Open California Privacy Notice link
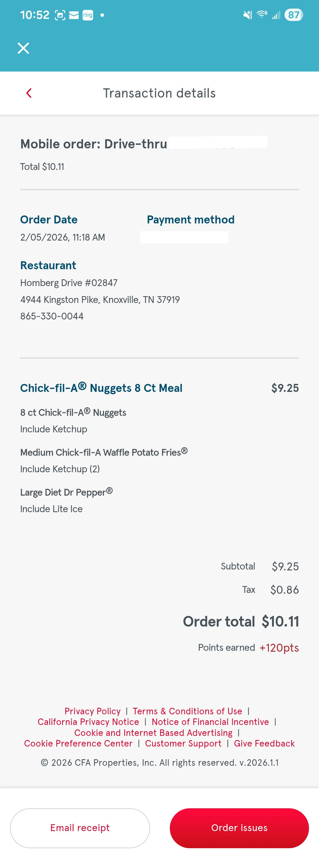The image size is (319, 868). (x=88, y=722)
